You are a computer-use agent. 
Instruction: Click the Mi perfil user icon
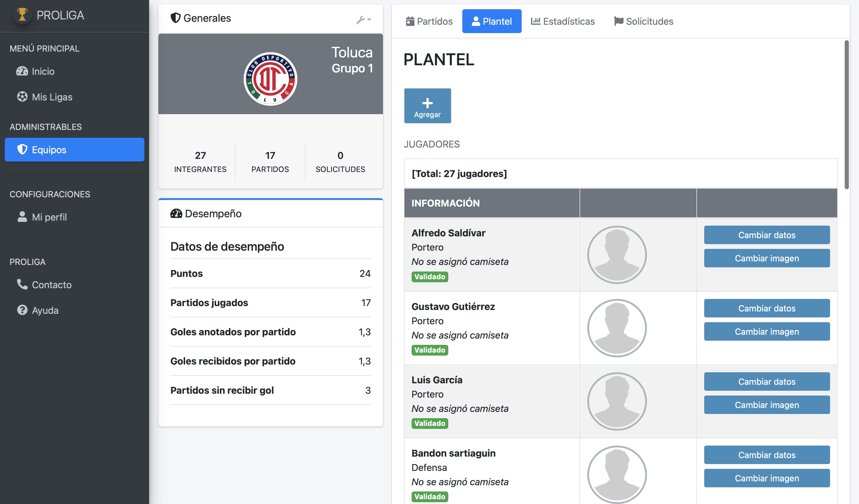tap(22, 217)
